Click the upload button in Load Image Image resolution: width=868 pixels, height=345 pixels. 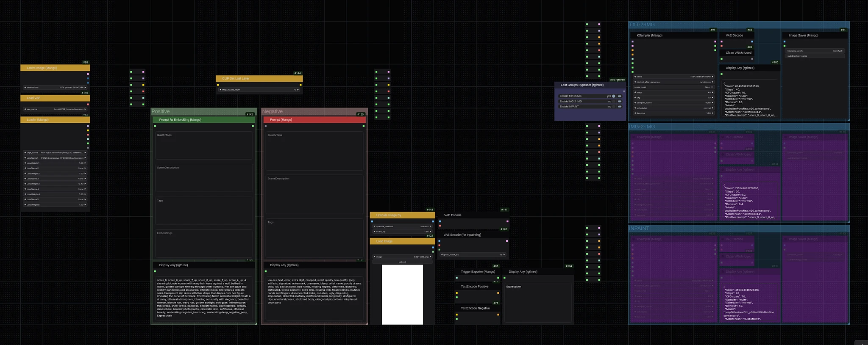click(x=402, y=262)
